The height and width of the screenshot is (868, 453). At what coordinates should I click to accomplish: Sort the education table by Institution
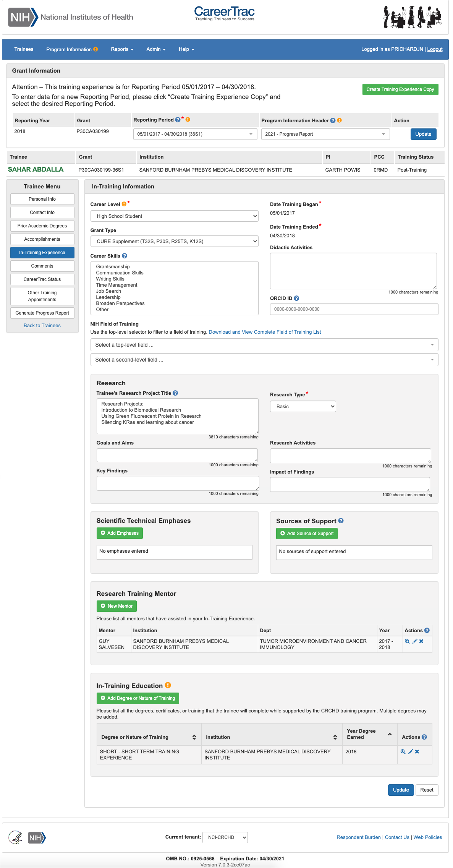(335, 737)
